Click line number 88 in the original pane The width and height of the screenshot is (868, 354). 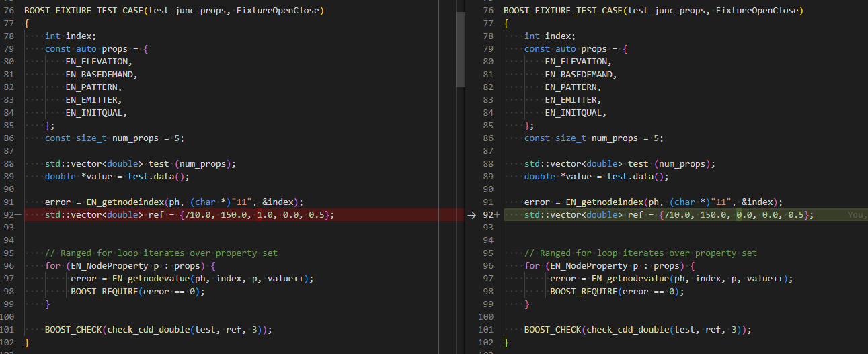[9, 164]
